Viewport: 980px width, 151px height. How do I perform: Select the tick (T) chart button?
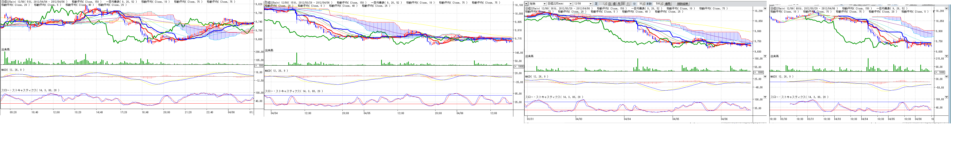click(628, 4)
